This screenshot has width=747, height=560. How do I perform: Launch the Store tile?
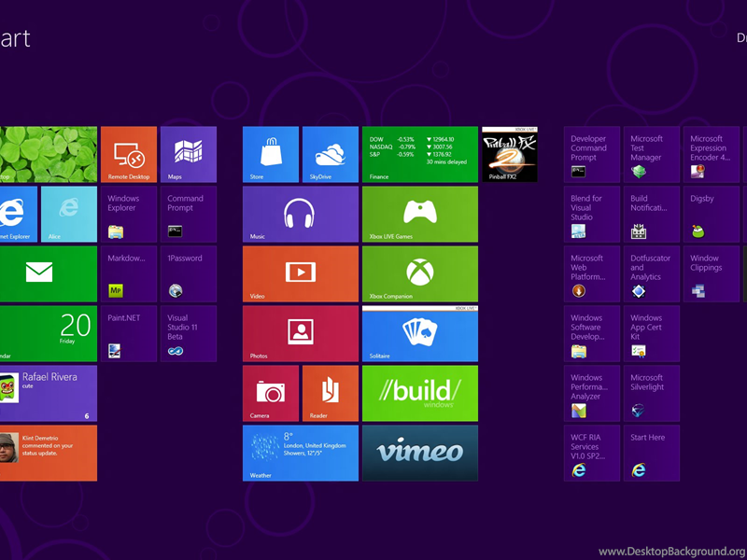click(x=271, y=154)
